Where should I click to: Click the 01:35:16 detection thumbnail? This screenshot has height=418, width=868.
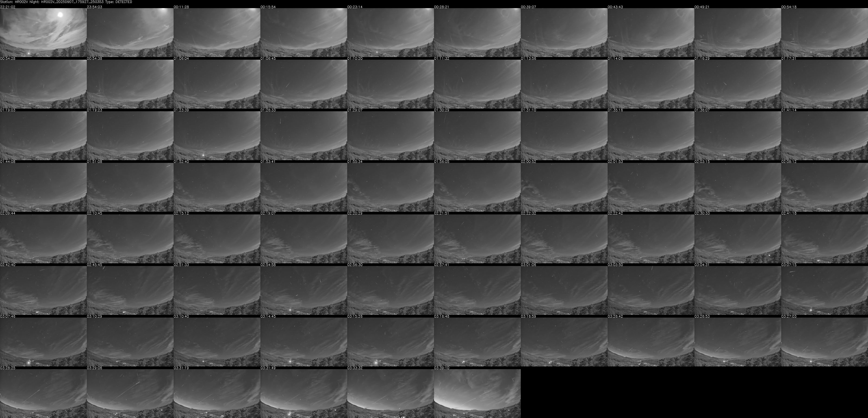pyautogui.click(x=651, y=135)
